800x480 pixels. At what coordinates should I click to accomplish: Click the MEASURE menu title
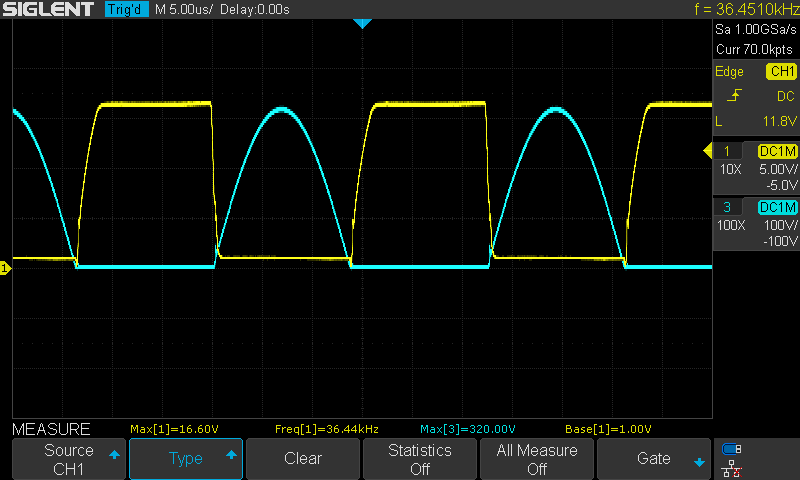51,430
